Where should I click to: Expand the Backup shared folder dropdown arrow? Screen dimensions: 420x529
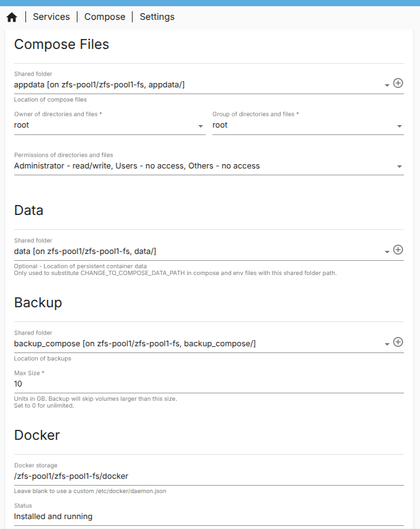(x=387, y=344)
